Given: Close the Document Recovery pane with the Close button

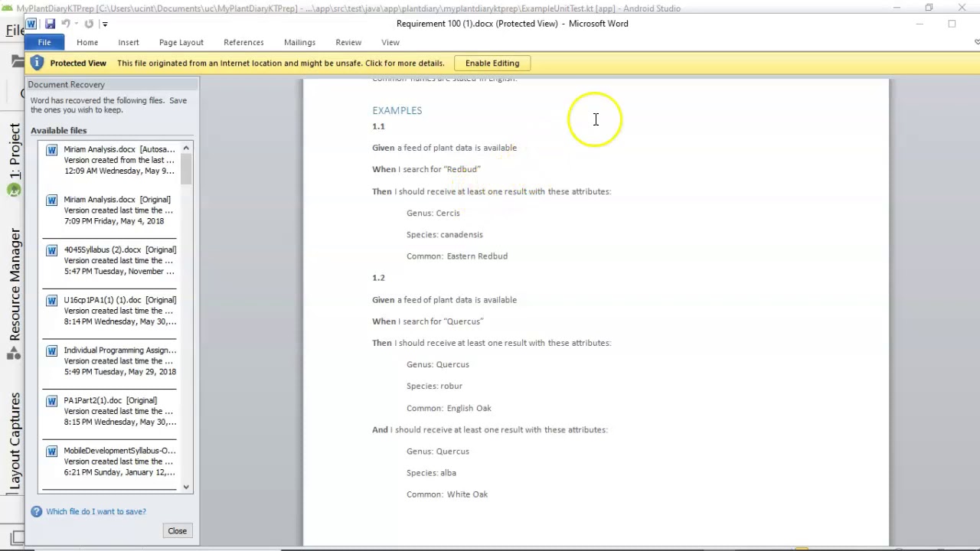Looking at the screenshot, I should tap(177, 531).
